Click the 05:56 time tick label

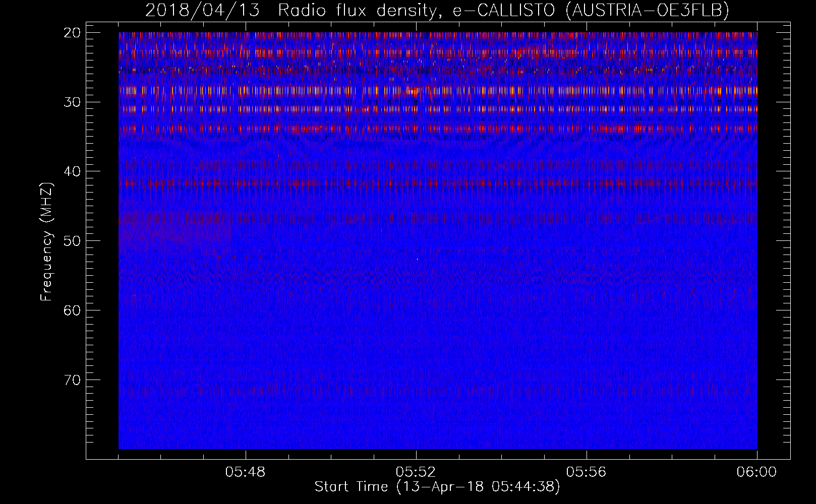(x=587, y=473)
